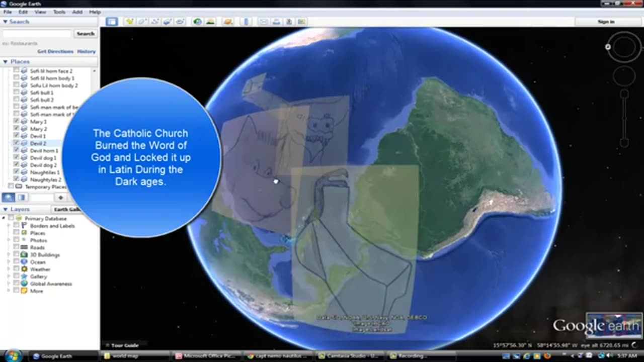644x362 pixels.
Task: Click the Print icon in toolbar
Action: (x=276, y=22)
